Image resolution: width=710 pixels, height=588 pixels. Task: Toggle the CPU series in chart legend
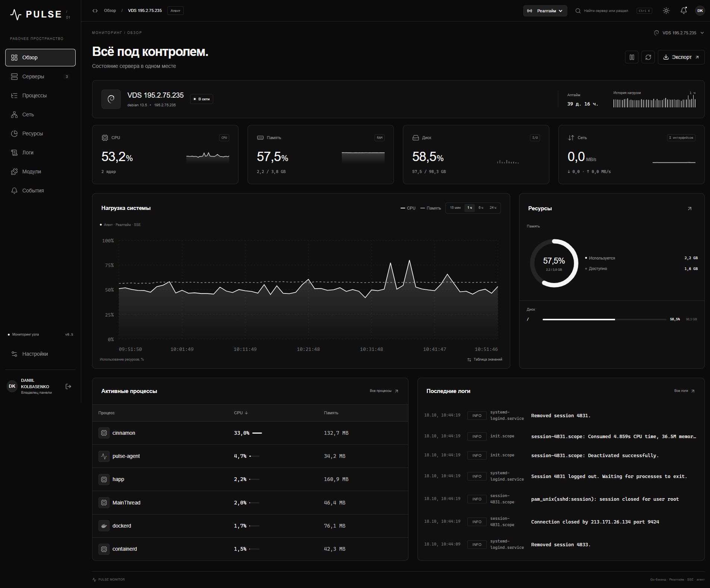(x=408, y=208)
